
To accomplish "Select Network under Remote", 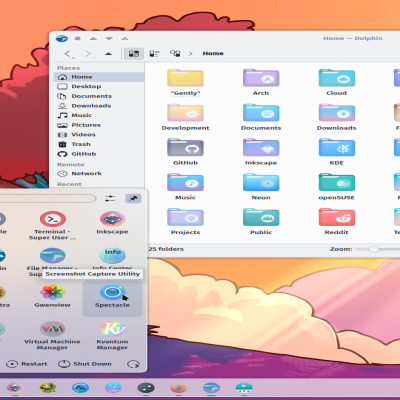I will 99,174.
